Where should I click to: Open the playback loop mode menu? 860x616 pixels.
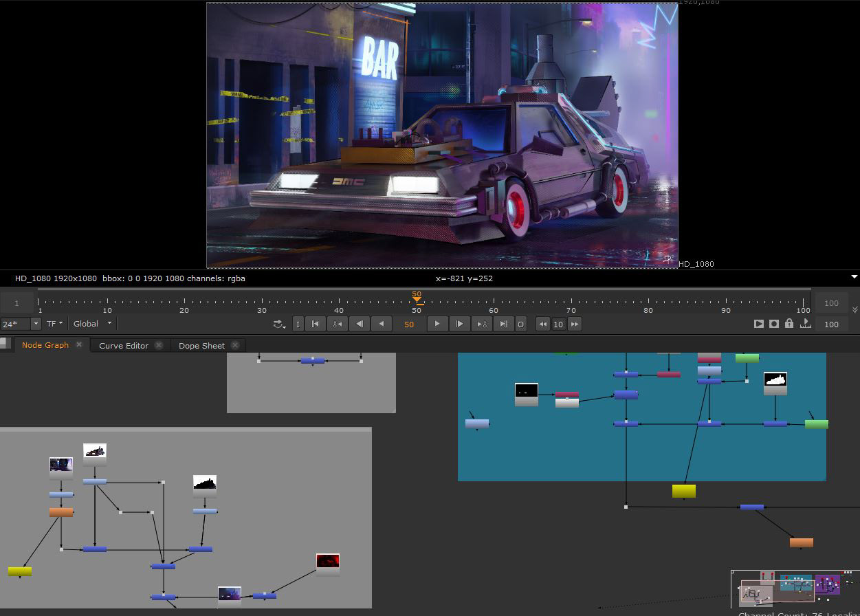(279, 324)
